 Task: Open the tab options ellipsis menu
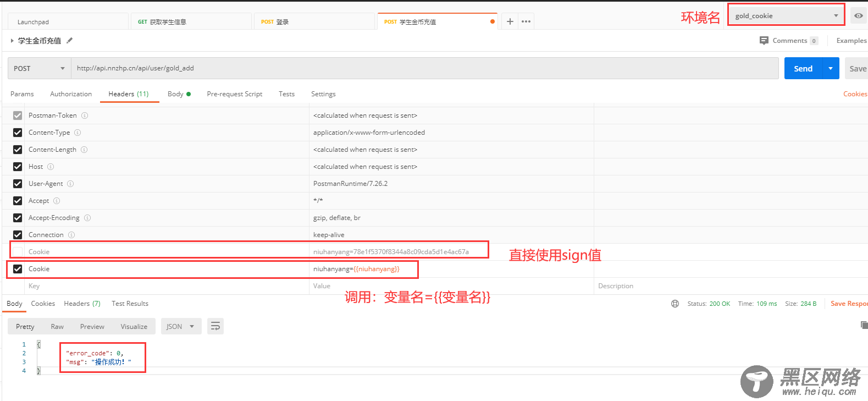[x=526, y=21]
